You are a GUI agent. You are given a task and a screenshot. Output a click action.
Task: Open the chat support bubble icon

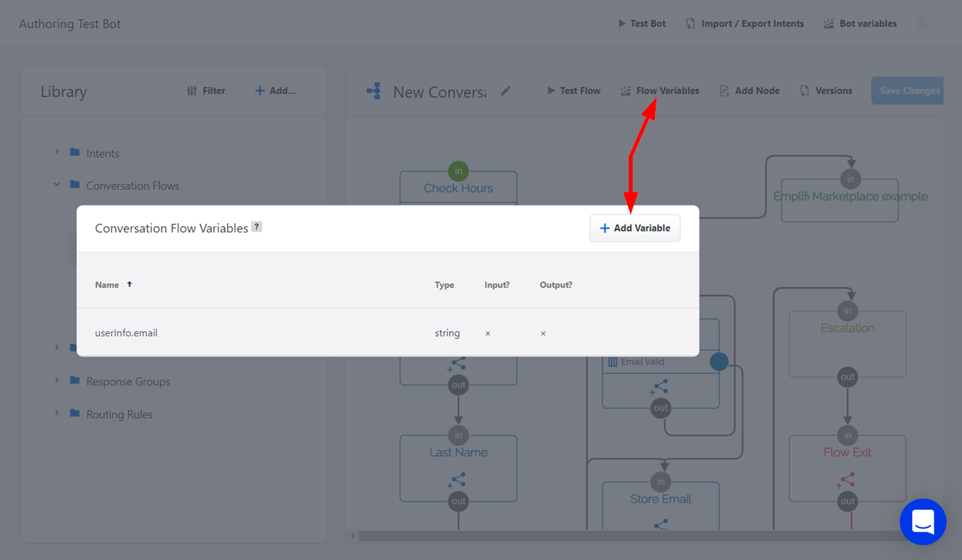[923, 522]
